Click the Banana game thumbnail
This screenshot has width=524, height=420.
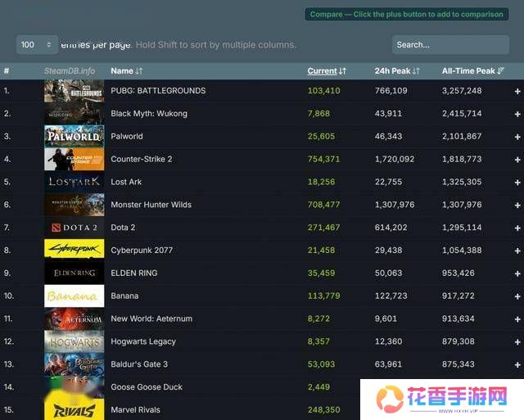(74, 296)
